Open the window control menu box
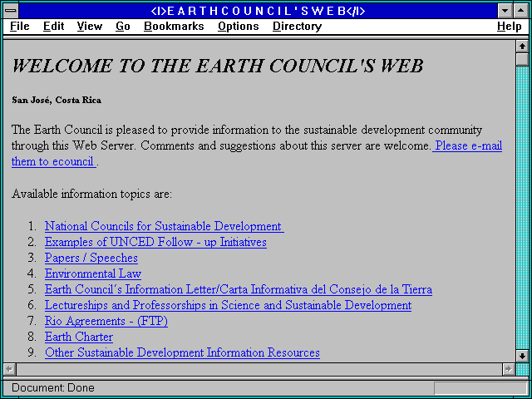This screenshot has width=532, height=399. (x=11, y=11)
